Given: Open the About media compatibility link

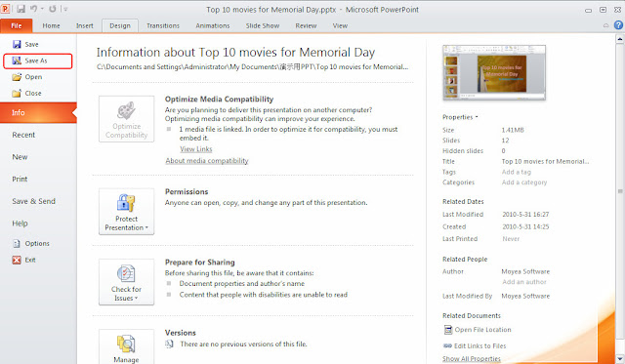Looking at the screenshot, I should pyautogui.click(x=207, y=160).
